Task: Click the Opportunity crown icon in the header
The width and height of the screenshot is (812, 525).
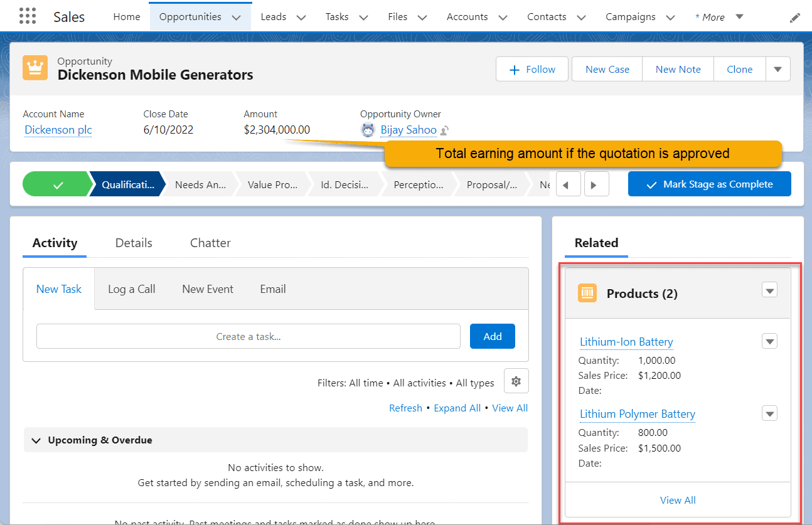Action: [35, 66]
